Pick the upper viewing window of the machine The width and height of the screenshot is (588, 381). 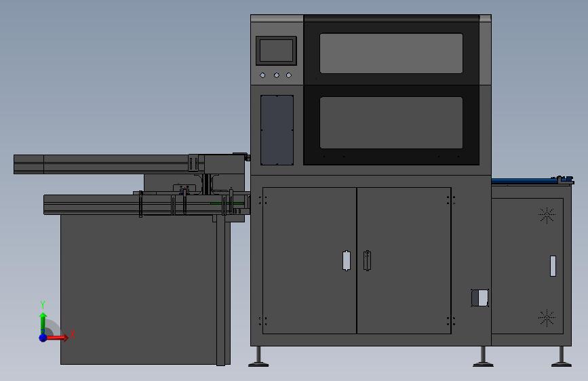click(391, 54)
